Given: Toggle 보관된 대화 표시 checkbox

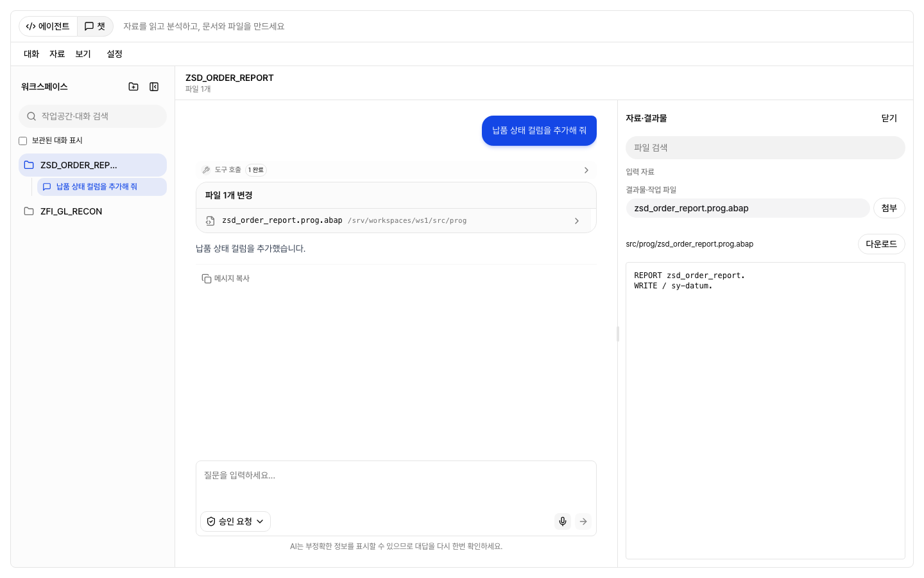Looking at the screenshot, I should point(23,141).
